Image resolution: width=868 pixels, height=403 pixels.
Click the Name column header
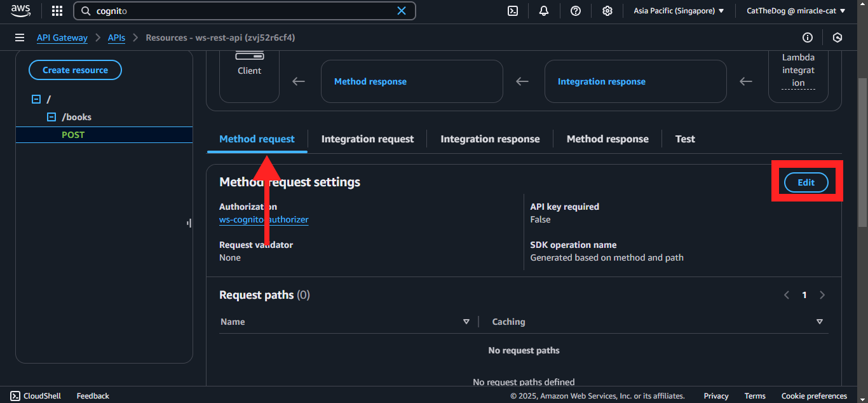[x=233, y=322]
